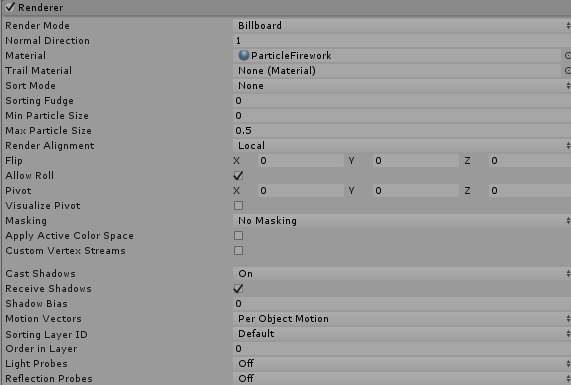This screenshot has width=571, height=385.
Task: Open the Sorting Layer ID dropdown showing Default
Action: (402, 334)
